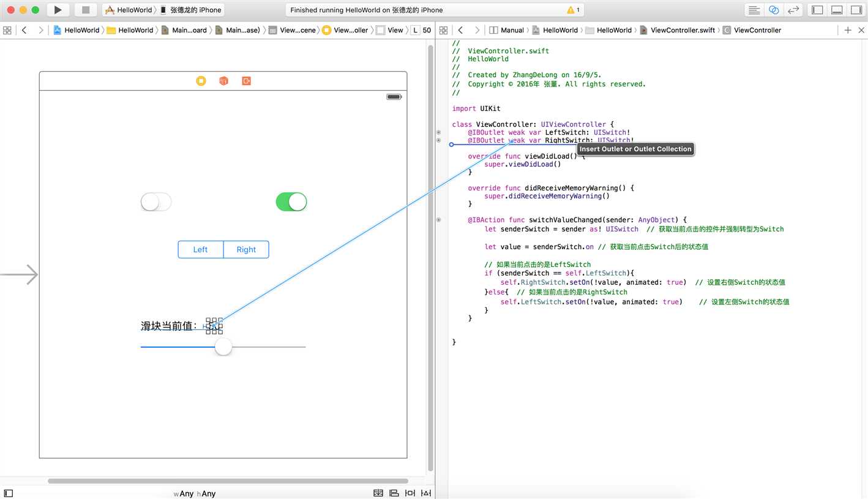
Task: Select the View Controller dock icon
Action: (201, 81)
